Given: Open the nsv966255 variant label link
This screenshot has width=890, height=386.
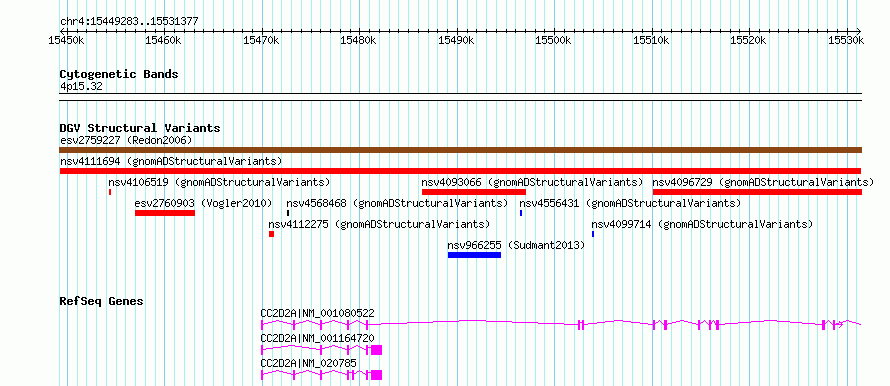Looking at the screenshot, I should coord(475,245).
